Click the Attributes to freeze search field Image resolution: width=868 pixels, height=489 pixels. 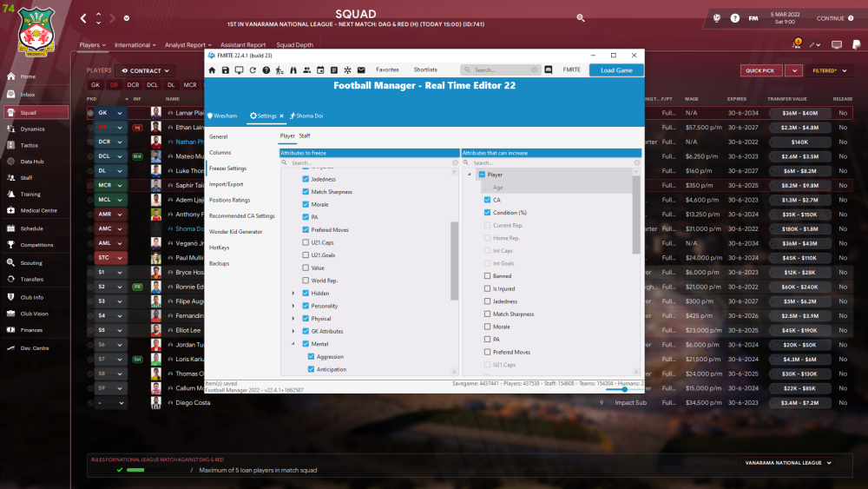(x=369, y=162)
